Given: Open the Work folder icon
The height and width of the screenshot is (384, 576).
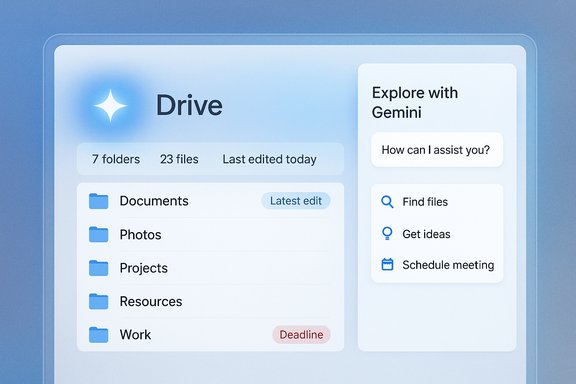Looking at the screenshot, I should click(98, 335).
